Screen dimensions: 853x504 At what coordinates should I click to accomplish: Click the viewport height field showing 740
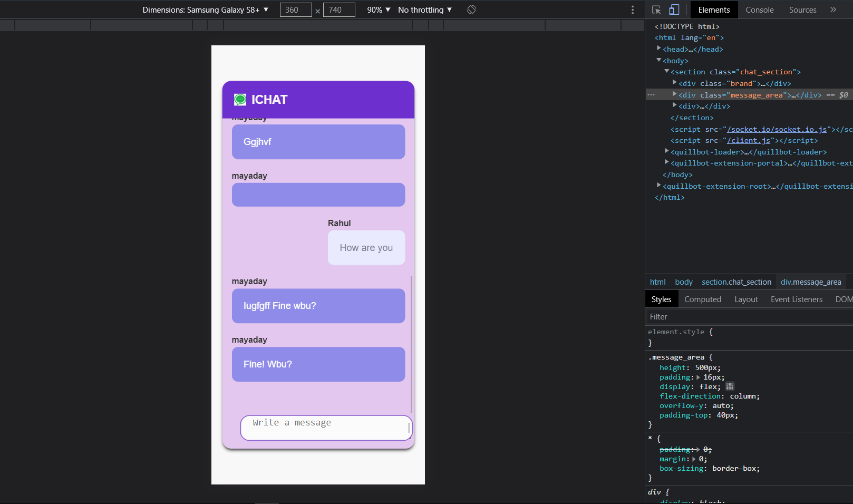pos(339,9)
